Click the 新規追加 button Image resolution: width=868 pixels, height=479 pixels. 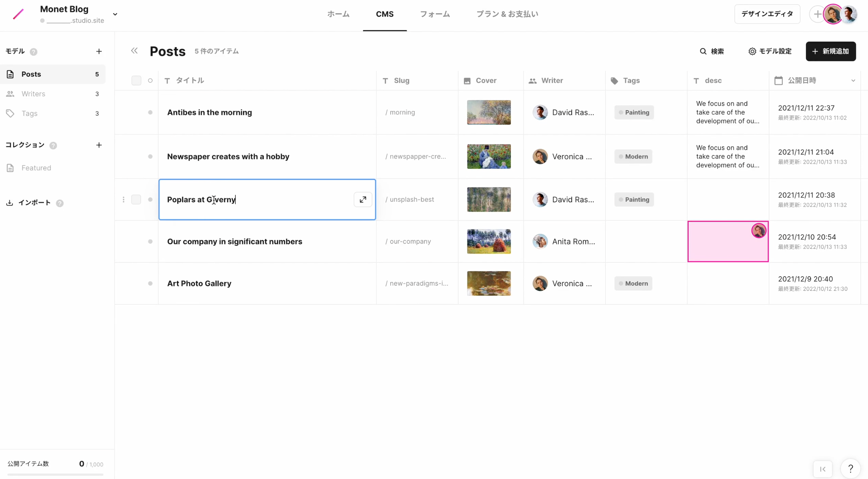click(831, 51)
